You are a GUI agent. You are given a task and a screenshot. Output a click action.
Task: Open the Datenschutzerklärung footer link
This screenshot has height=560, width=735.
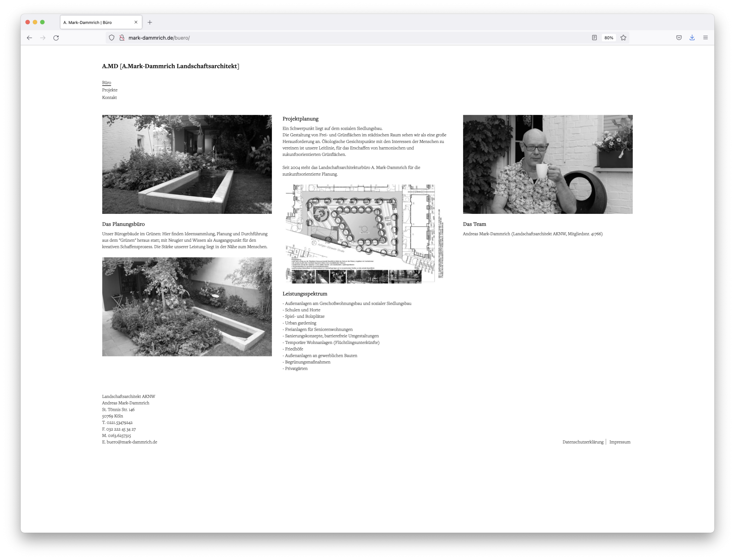(x=583, y=442)
